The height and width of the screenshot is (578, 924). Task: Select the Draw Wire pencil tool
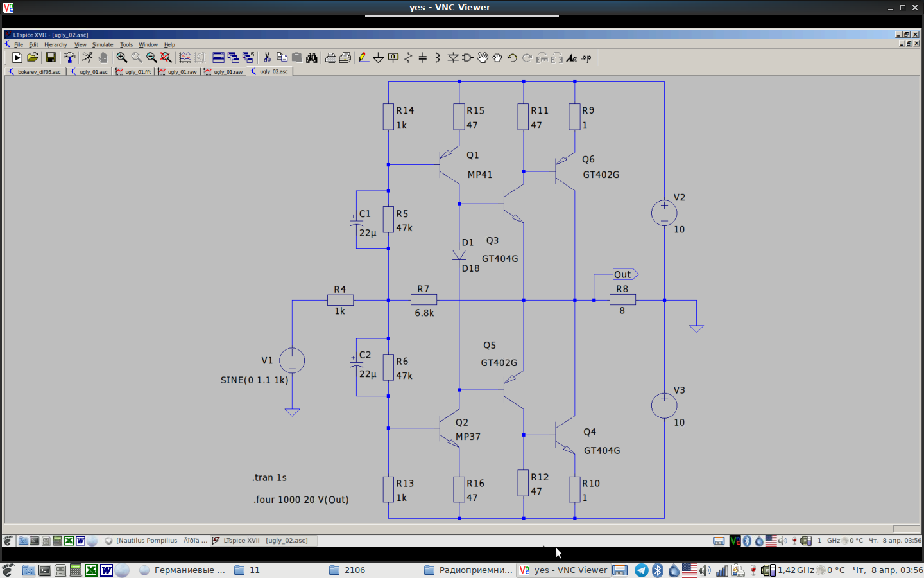[x=363, y=58]
